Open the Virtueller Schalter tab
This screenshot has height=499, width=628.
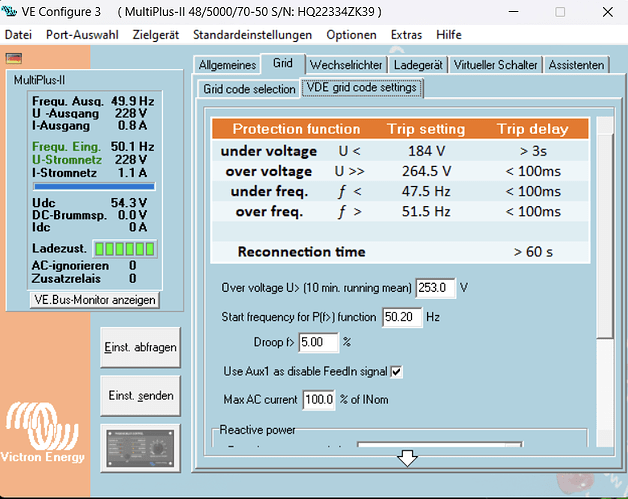tap(495, 65)
